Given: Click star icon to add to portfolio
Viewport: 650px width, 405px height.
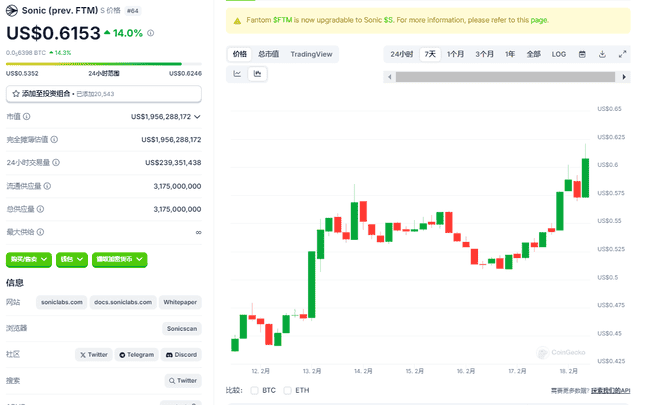Looking at the screenshot, I should pyautogui.click(x=14, y=93).
